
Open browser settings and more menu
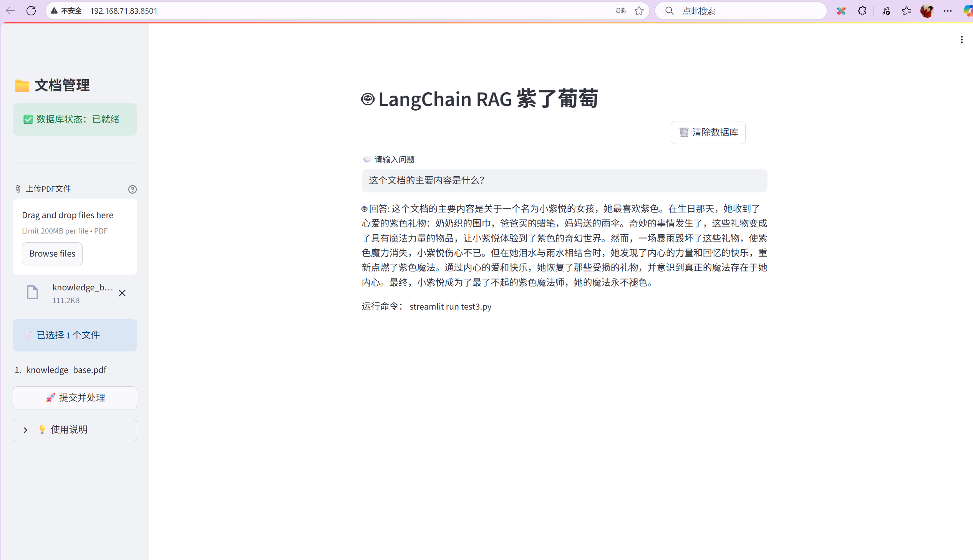tap(948, 11)
